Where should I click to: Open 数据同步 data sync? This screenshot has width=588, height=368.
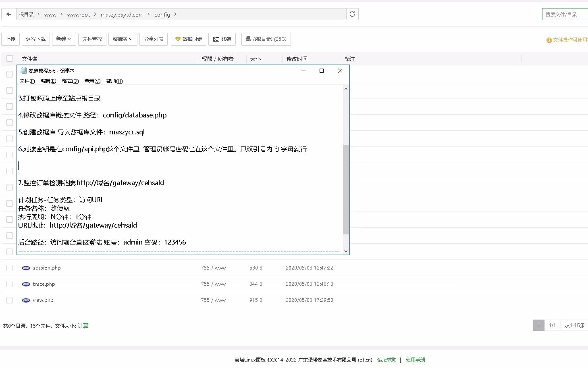tap(189, 39)
